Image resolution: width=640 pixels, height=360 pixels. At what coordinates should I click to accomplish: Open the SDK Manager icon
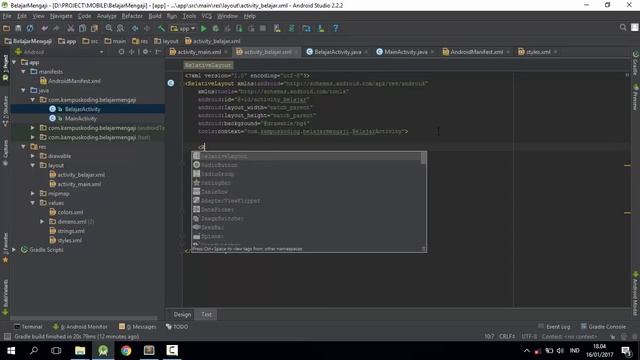(321, 28)
